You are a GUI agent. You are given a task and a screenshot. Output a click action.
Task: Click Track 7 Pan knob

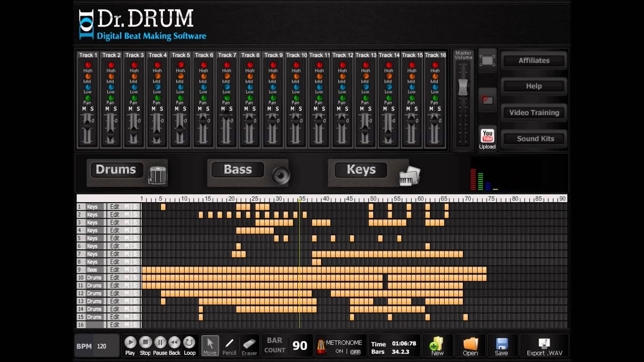click(x=227, y=98)
